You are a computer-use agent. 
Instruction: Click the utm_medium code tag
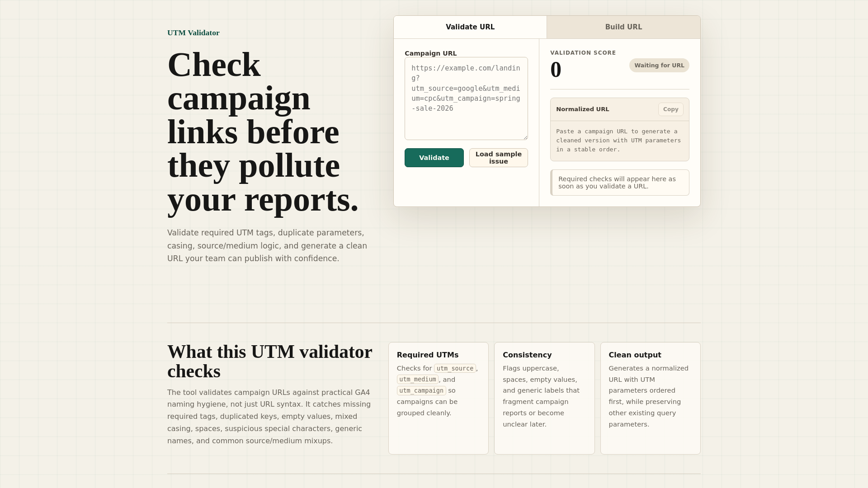(418, 380)
